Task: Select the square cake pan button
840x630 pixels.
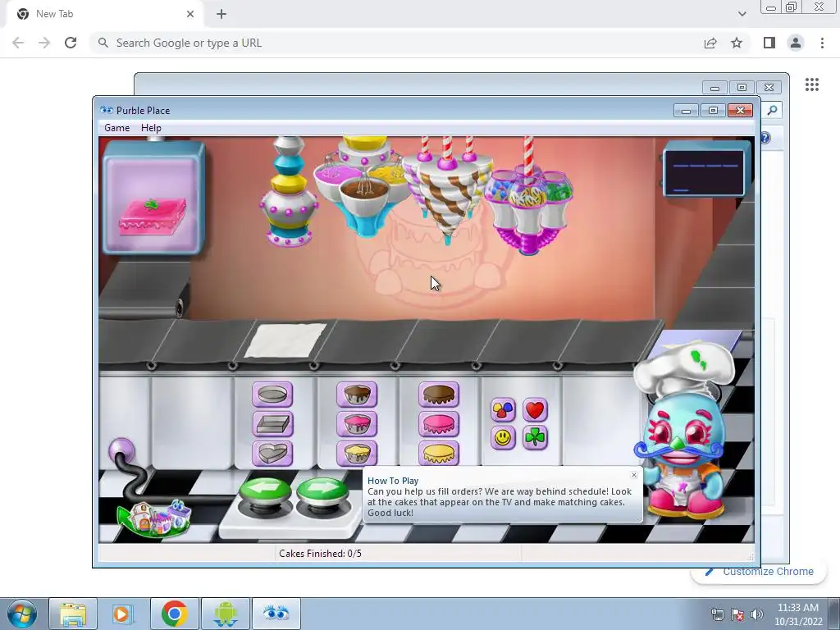Action: coord(272,424)
